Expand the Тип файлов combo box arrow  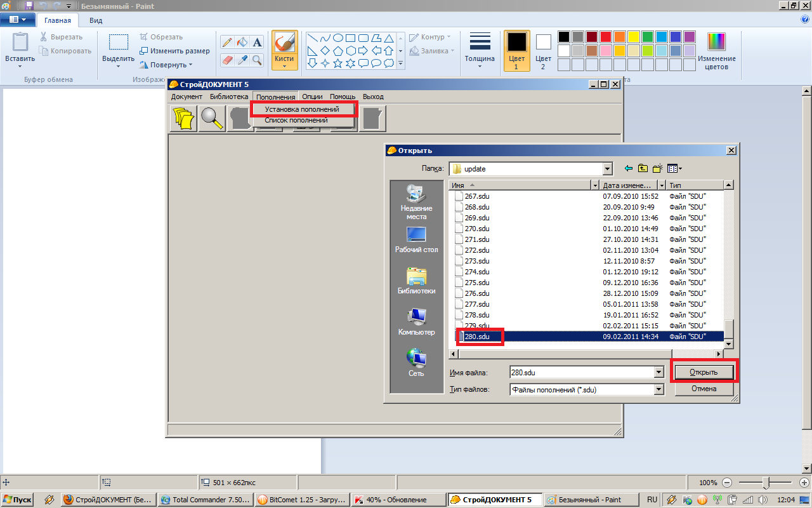[x=658, y=389]
